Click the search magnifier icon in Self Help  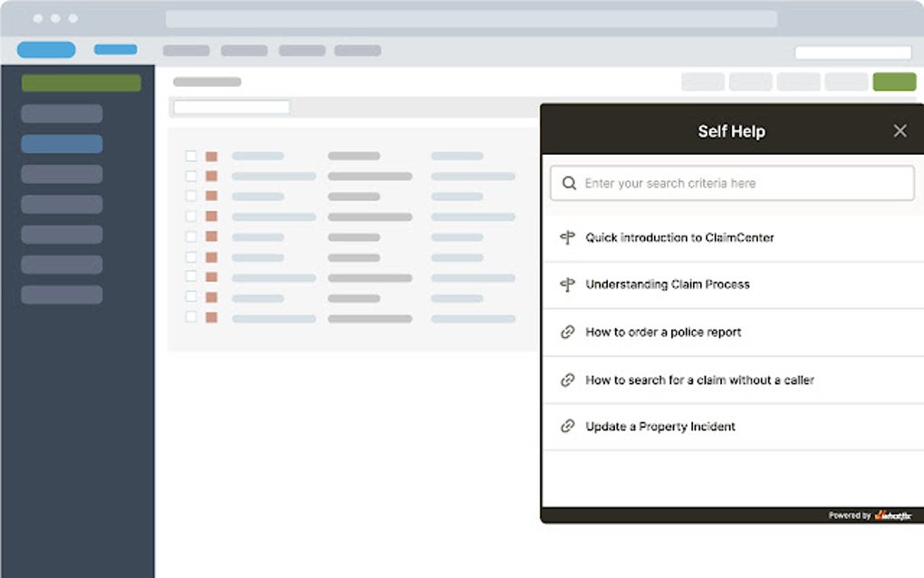pos(569,183)
